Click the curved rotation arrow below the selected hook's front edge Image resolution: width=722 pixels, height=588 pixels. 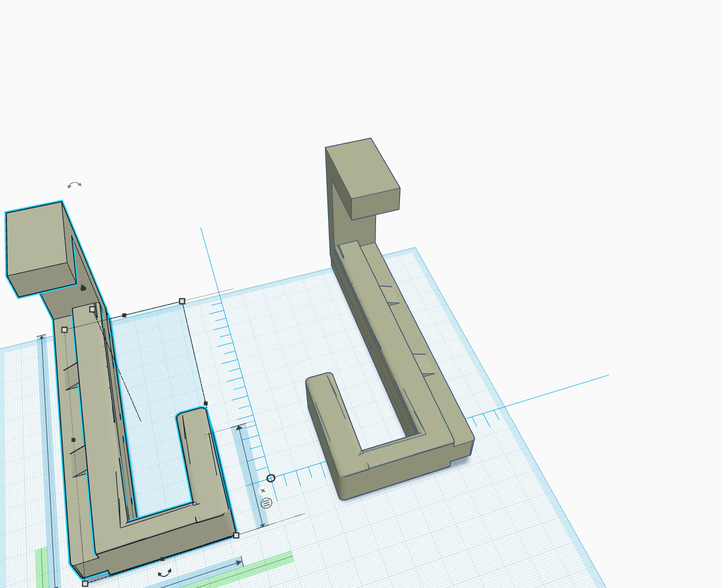click(x=165, y=572)
